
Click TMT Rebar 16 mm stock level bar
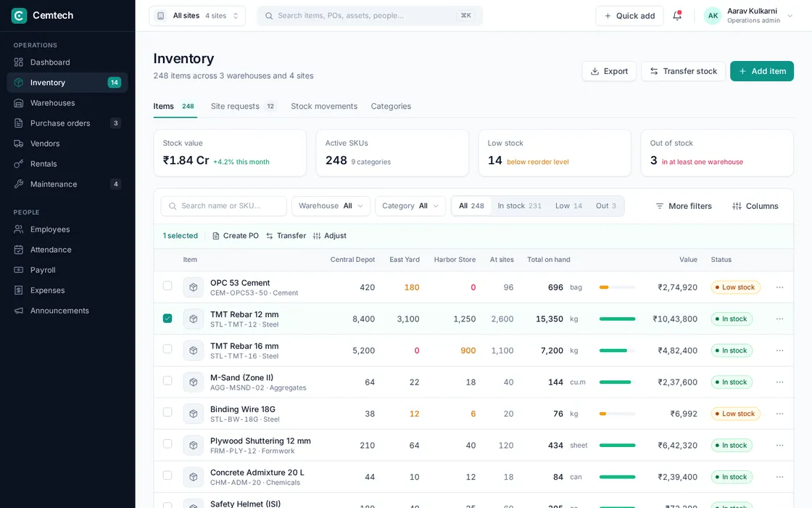[617, 351]
